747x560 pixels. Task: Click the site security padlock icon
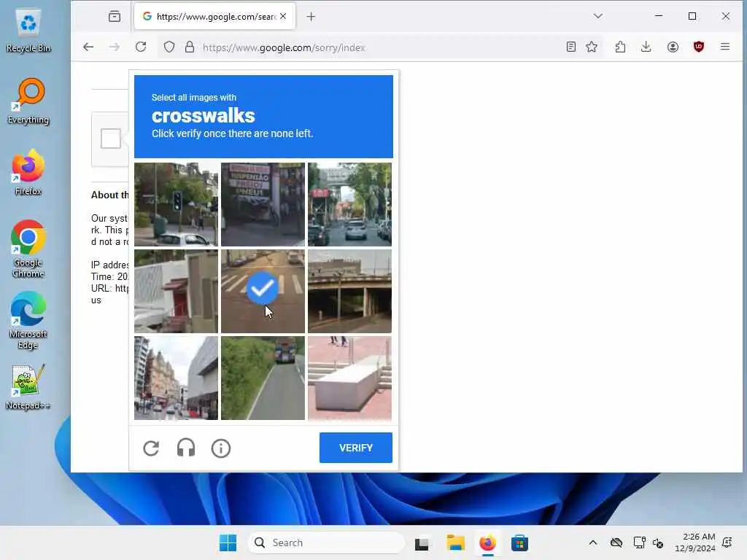pyautogui.click(x=190, y=47)
